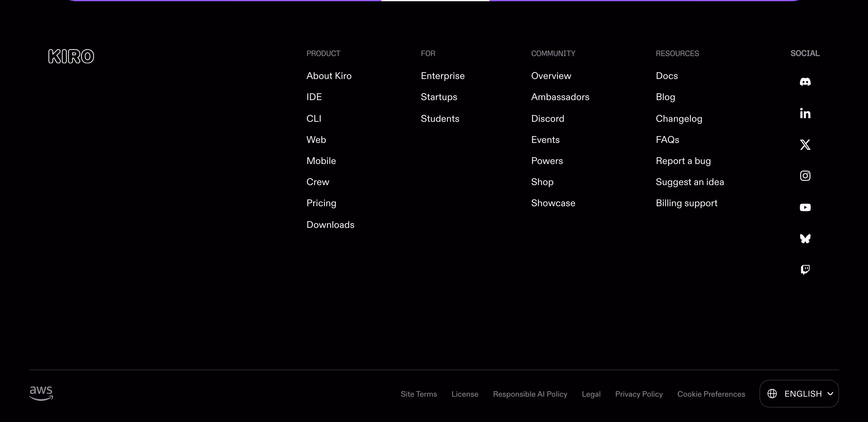Viewport: 868px width, 422px height.
Task: Open the CLI product link
Action: pos(314,119)
